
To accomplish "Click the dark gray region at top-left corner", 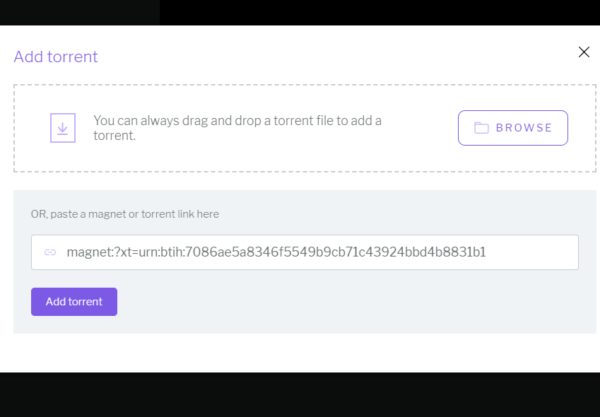I will (x=80, y=12).
